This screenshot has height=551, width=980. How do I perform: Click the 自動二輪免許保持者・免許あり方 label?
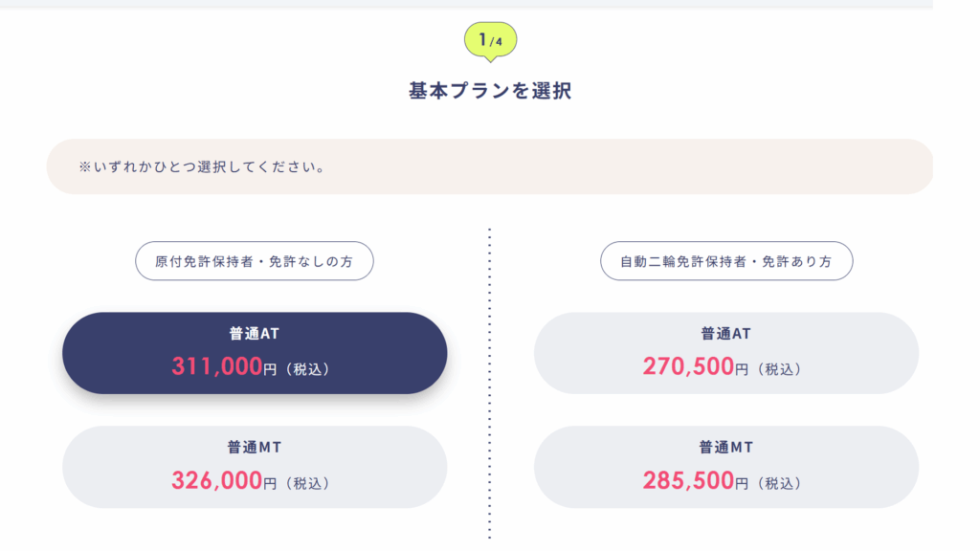pyautogui.click(x=726, y=261)
